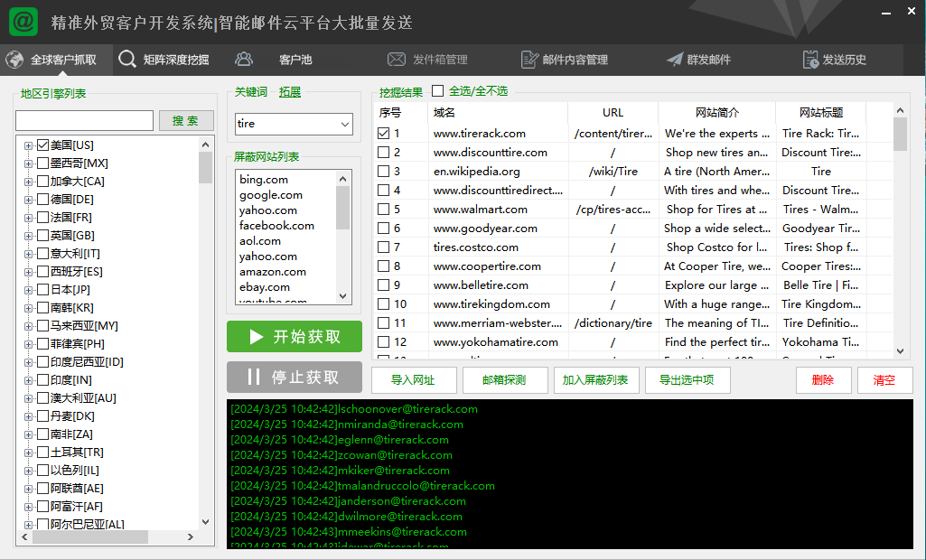Click the clipboard clock icon of 发送历史
Screen dimensions: 926x560
tap(810, 60)
